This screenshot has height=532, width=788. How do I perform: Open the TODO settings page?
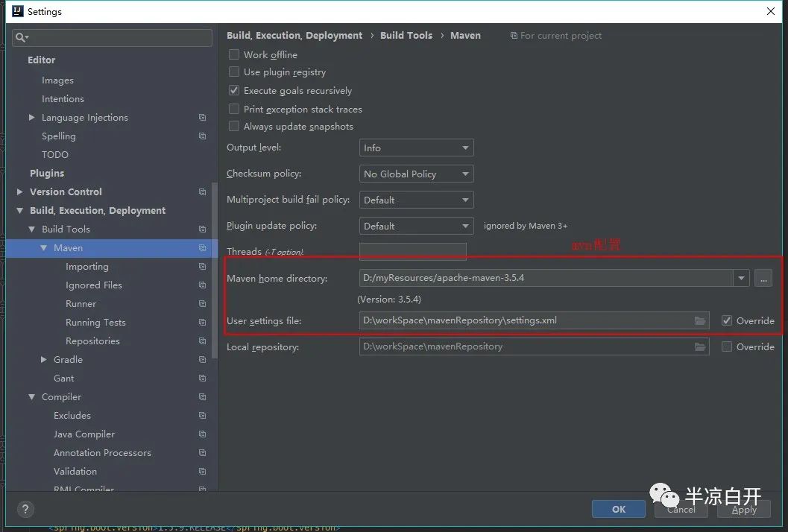54,155
